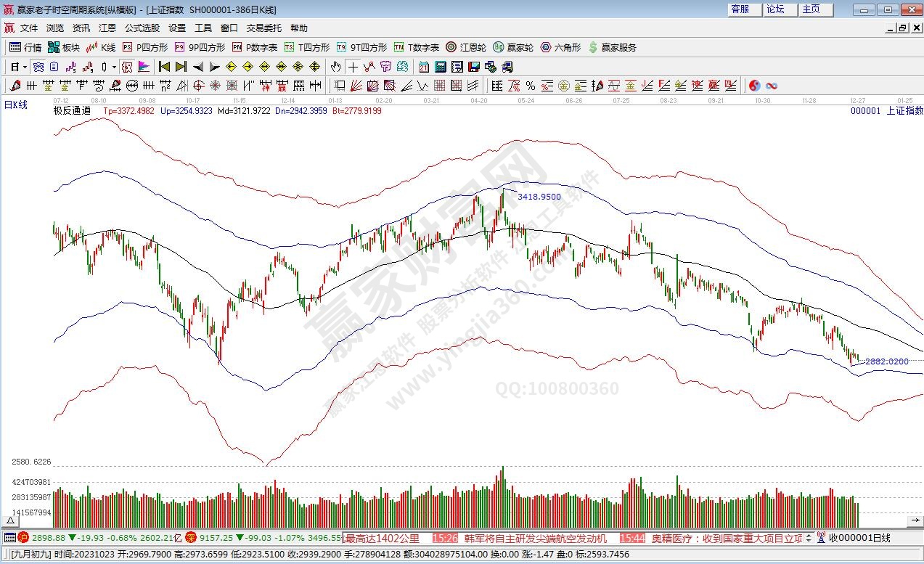This screenshot has height=564, width=924.
Task: Click the calculator icon in toolbar
Action: [440, 67]
